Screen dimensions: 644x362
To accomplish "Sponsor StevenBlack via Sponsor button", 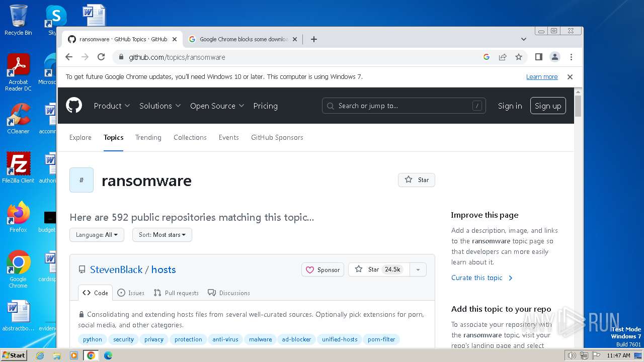I will point(323,269).
